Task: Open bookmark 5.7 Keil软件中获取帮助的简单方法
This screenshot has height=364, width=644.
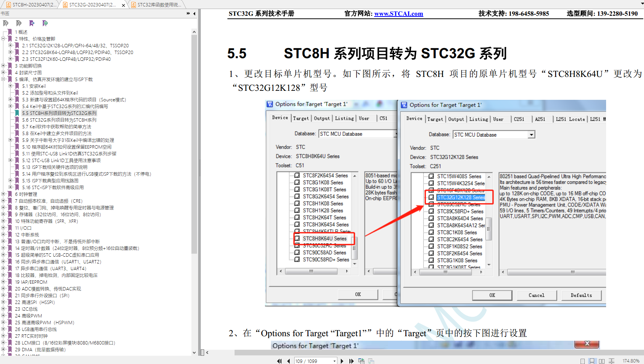Action: tap(57, 126)
